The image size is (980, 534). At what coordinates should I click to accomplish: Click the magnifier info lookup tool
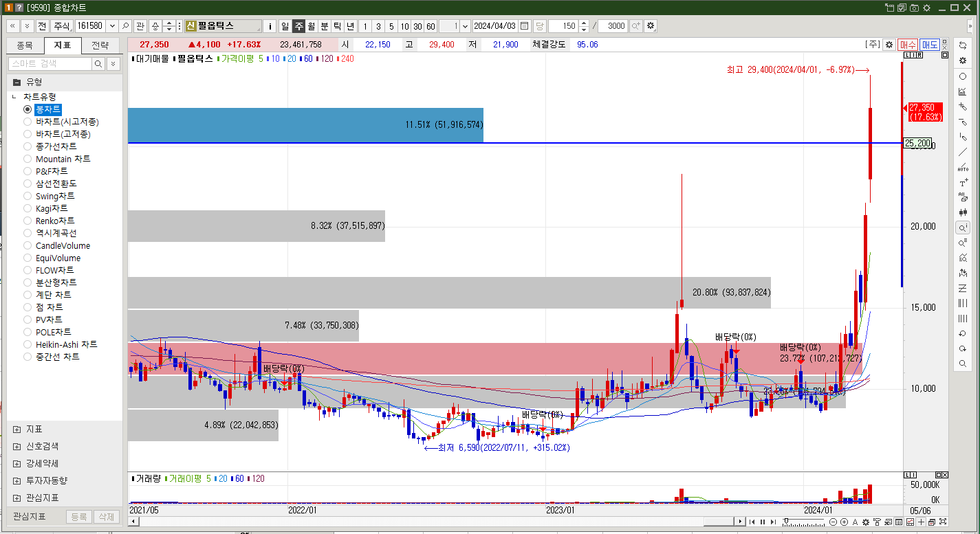click(963, 227)
